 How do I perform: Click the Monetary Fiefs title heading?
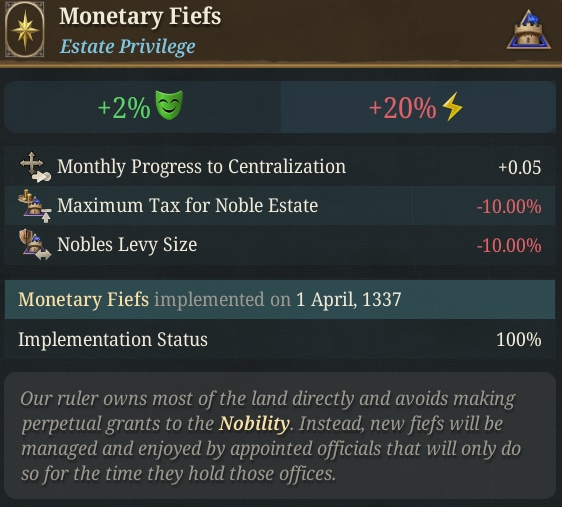coord(140,16)
